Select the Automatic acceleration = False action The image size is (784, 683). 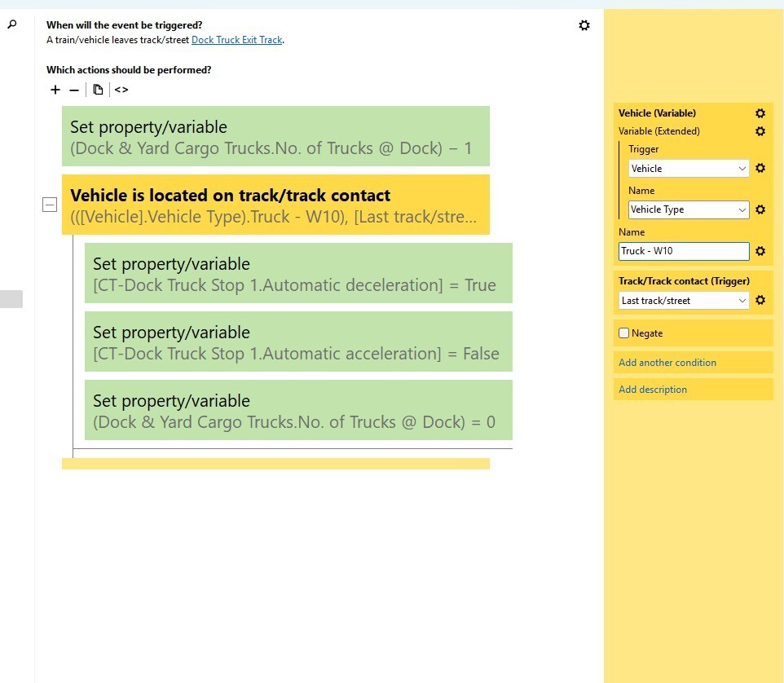click(298, 341)
